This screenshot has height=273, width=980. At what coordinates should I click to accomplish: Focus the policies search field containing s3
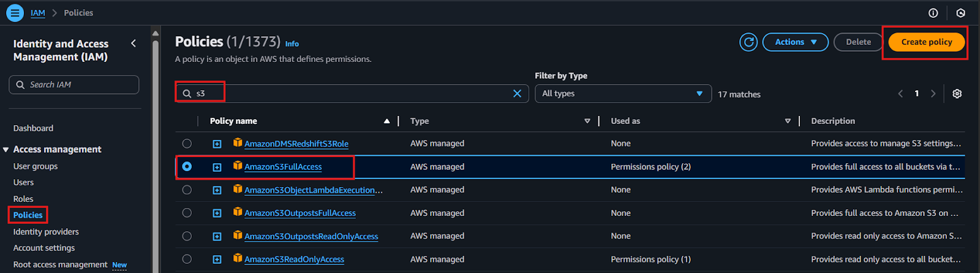352,93
